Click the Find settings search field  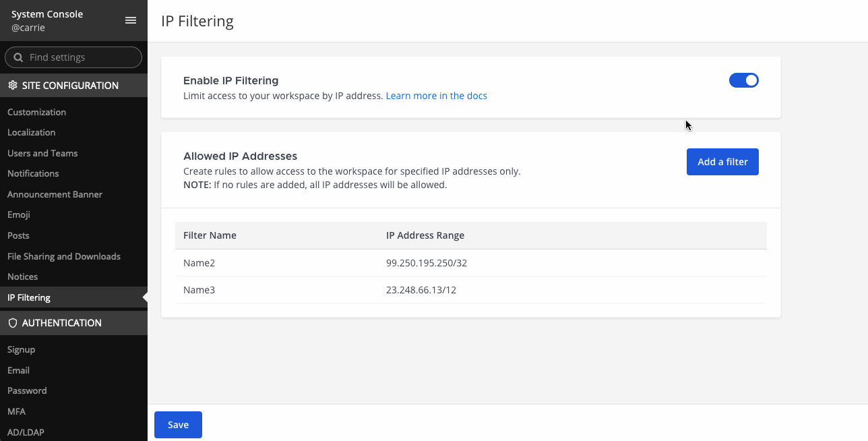(x=73, y=57)
